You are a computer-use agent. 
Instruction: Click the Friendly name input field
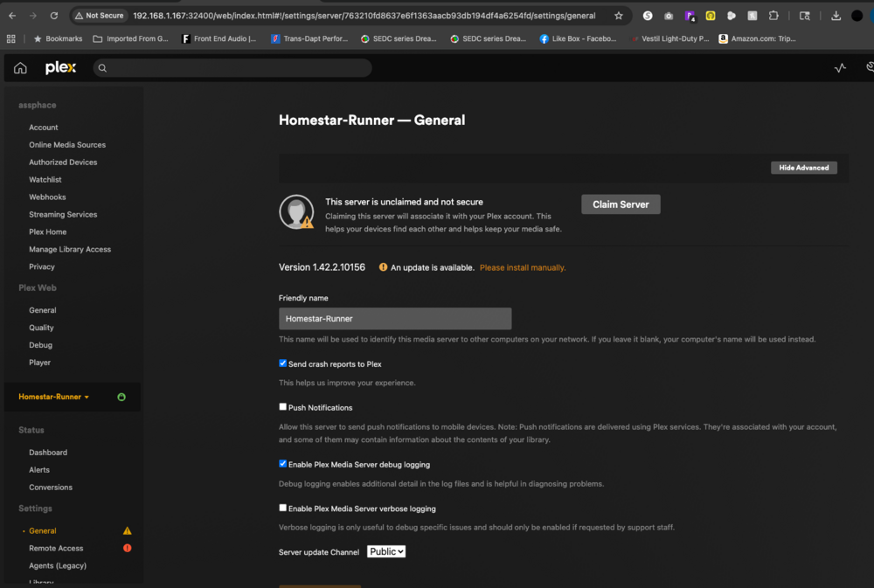[395, 318]
